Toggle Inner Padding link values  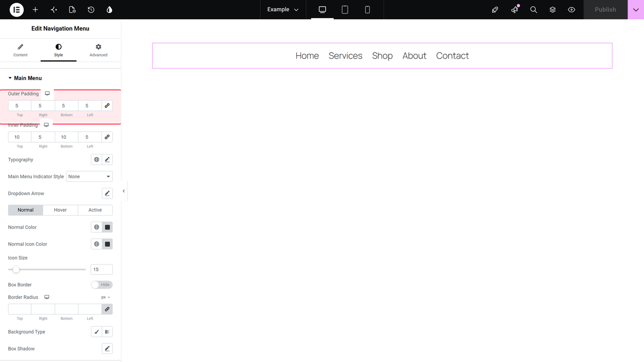pyautogui.click(x=107, y=137)
